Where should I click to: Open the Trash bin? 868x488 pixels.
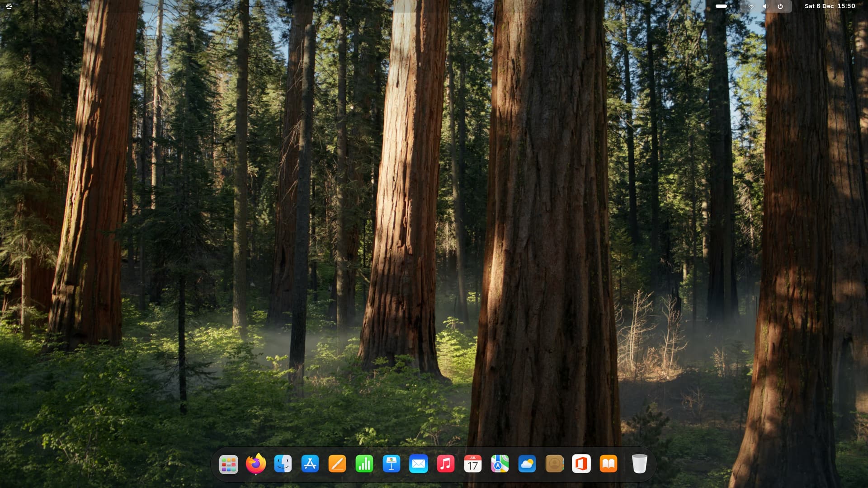pyautogui.click(x=640, y=464)
